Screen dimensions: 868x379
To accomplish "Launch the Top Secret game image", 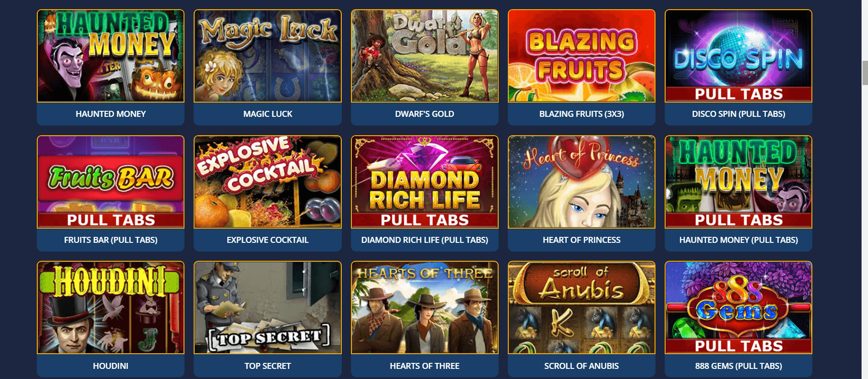I will tap(268, 308).
